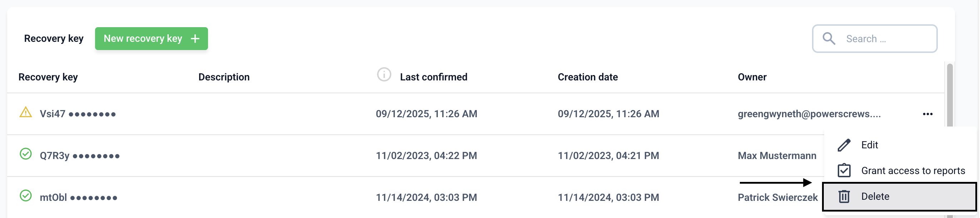Click the clipboard check reports icon
This screenshot has width=980, height=218.
[844, 170]
